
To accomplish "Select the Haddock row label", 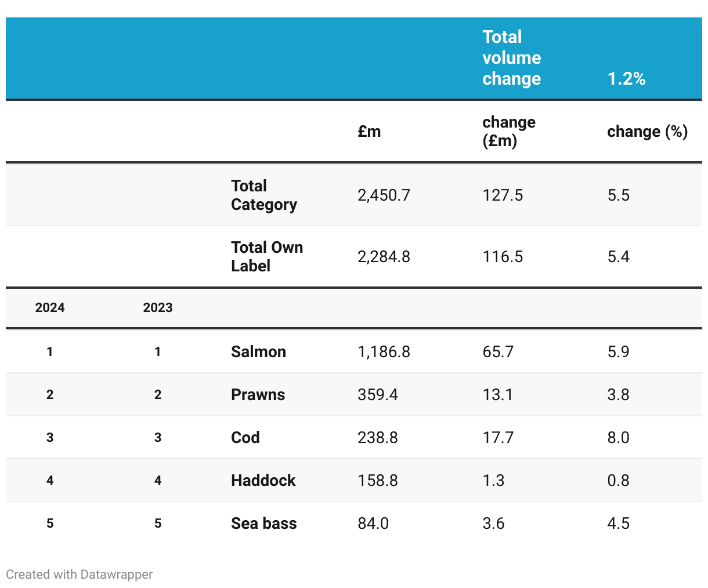I will (x=263, y=481).
